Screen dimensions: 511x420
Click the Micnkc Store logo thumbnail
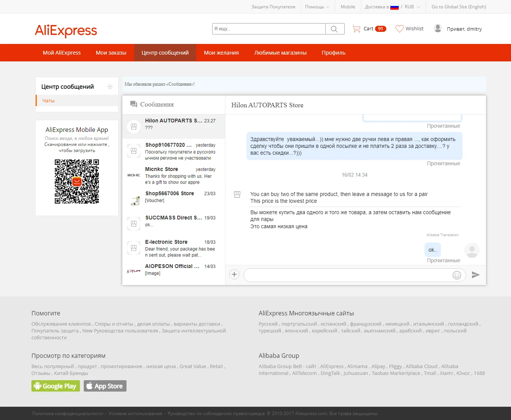[x=134, y=175]
